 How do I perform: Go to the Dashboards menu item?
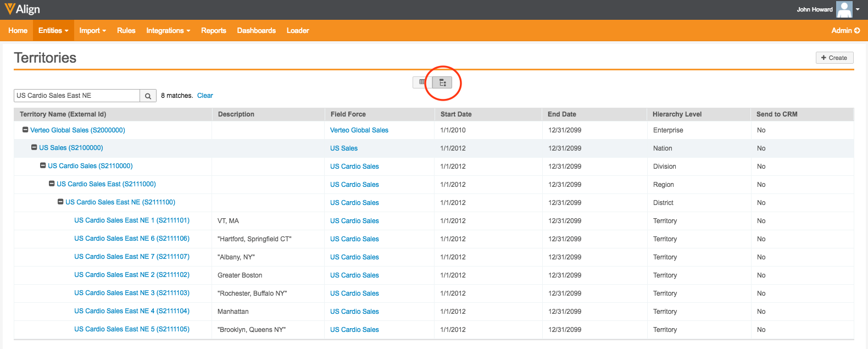coord(256,31)
